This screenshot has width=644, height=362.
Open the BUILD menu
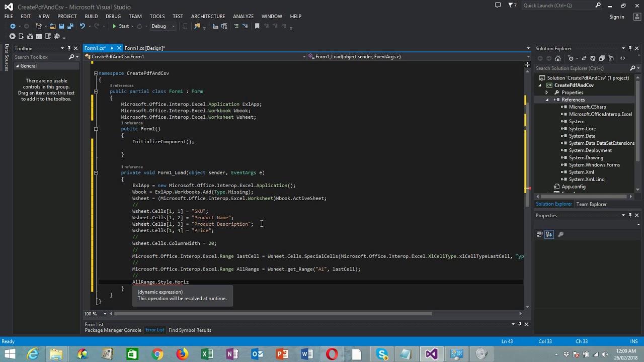pos(91,16)
